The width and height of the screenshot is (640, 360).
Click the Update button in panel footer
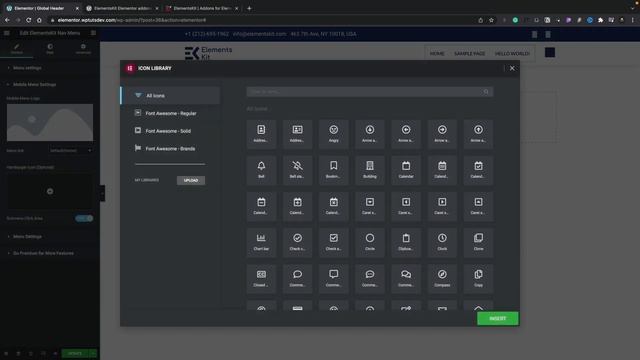coord(76,353)
